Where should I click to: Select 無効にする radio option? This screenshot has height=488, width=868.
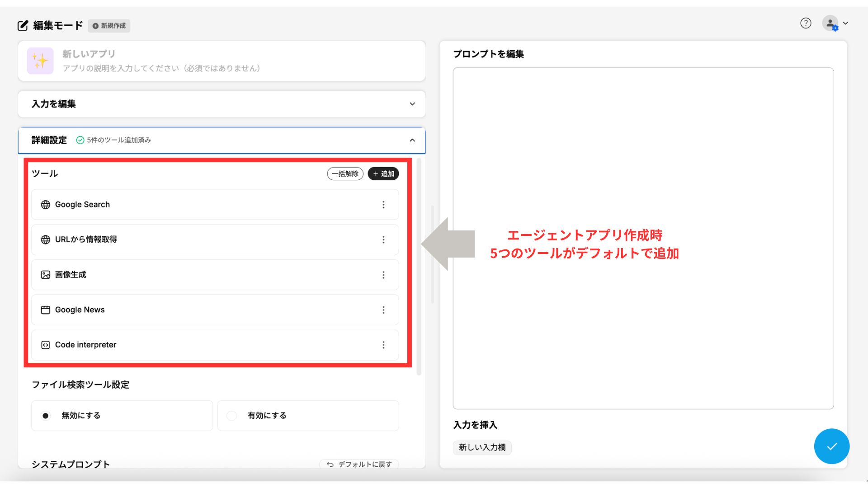(46, 416)
